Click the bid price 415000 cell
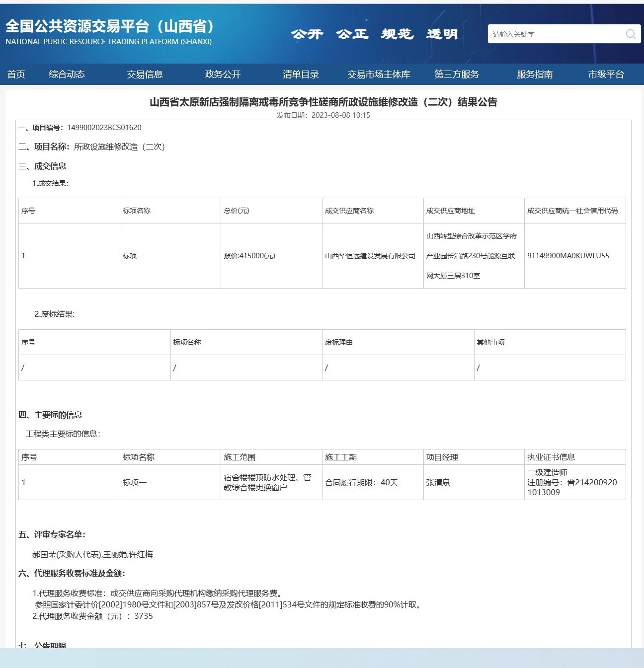Screen dimensions: 644x668 tap(249, 256)
